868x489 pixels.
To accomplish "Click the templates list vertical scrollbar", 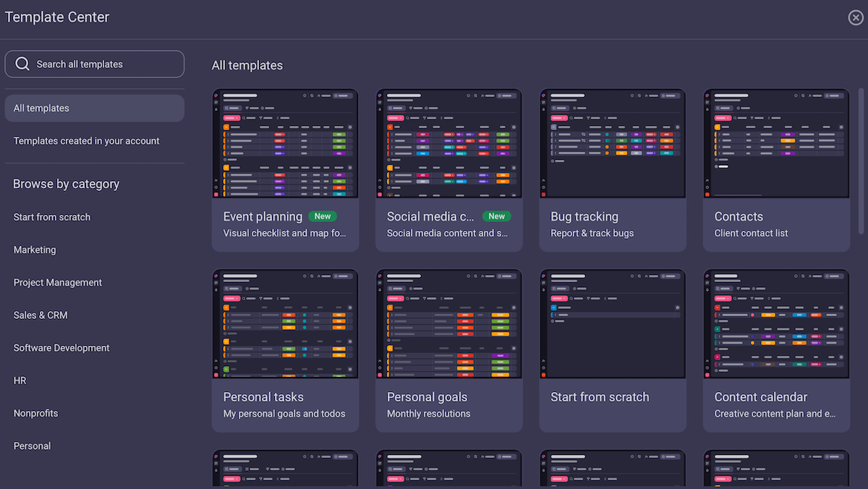I will point(861,163).
